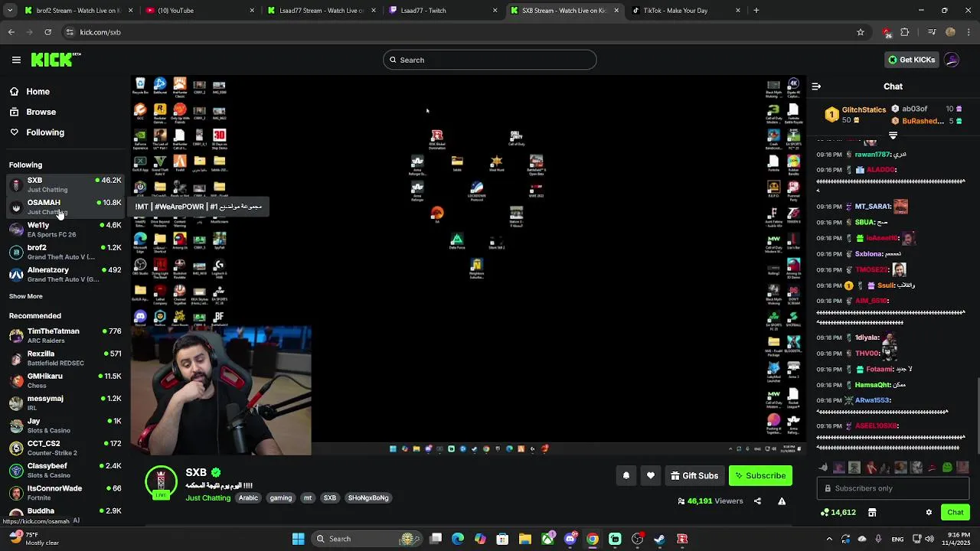Open TimTheTatman recommended channel
The image size is (980, 551).
click(65, 335)
